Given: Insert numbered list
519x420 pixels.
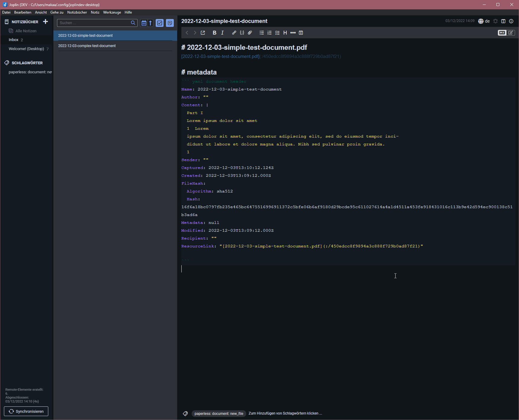Looking at the screenshot, I should coord(269,33).
